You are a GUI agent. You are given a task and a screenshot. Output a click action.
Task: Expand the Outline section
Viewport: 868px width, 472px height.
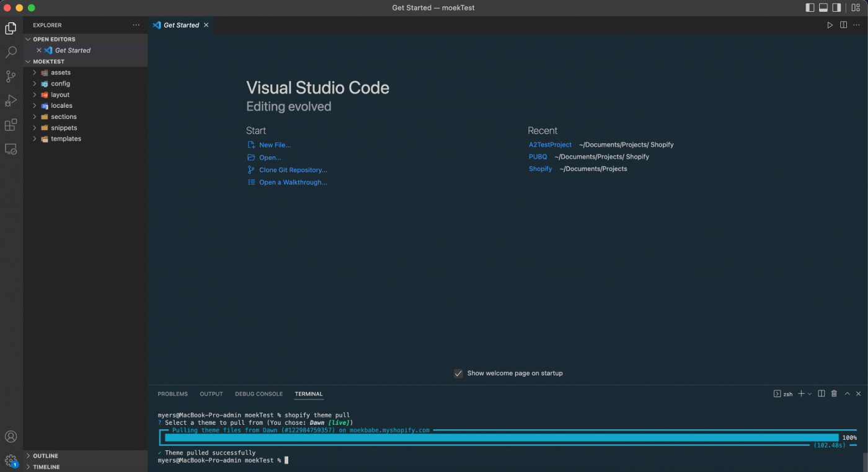coord(86,456)
